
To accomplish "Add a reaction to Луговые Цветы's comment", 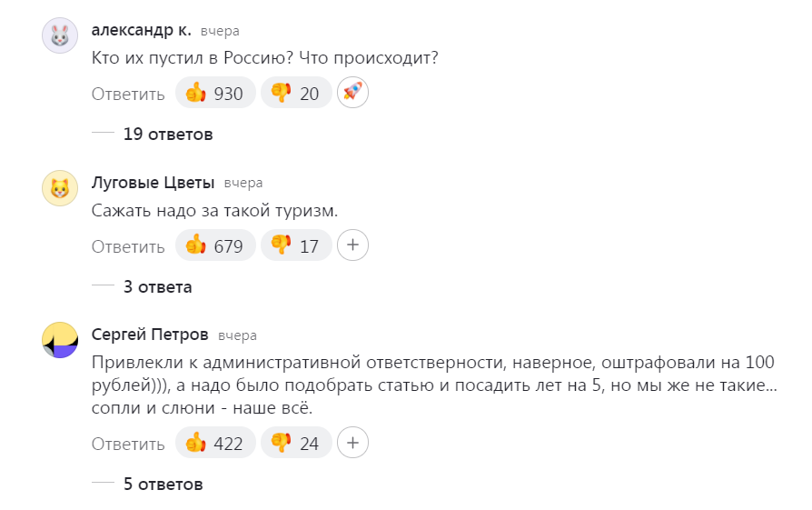I will click(352, 245).
